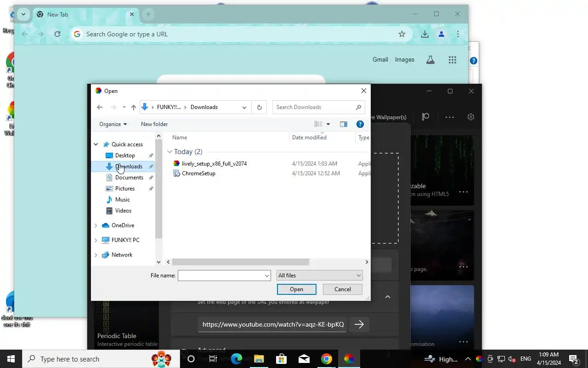This screenshot has width=588, height=368.
Task: Open Mail app from taskbar
Action: click(304, 359)
